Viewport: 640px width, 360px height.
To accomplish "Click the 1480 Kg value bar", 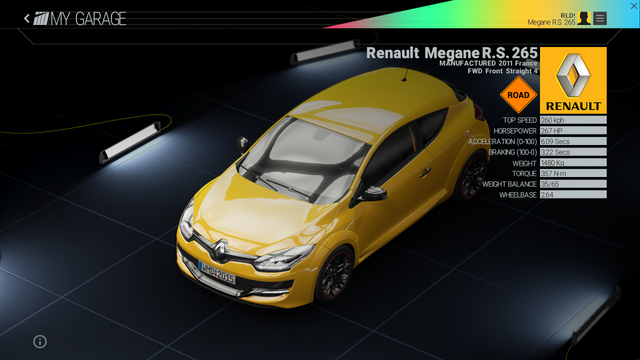I will click(573, 162).
